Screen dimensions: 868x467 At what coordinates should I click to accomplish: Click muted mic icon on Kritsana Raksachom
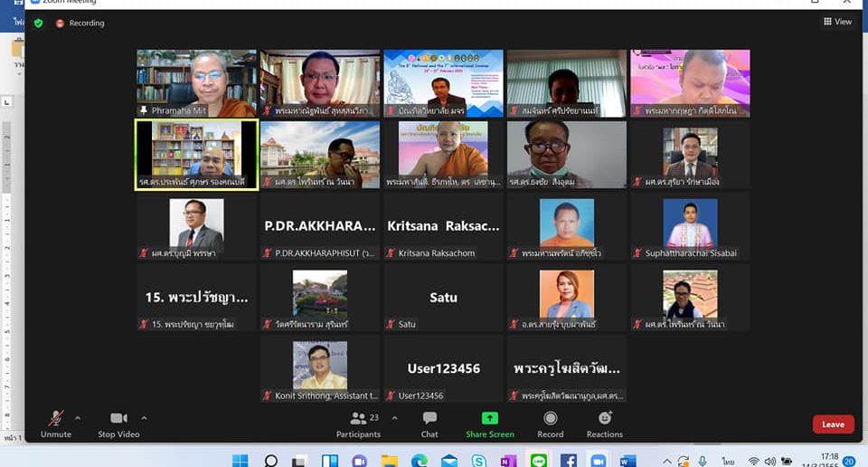click(391, 253)
